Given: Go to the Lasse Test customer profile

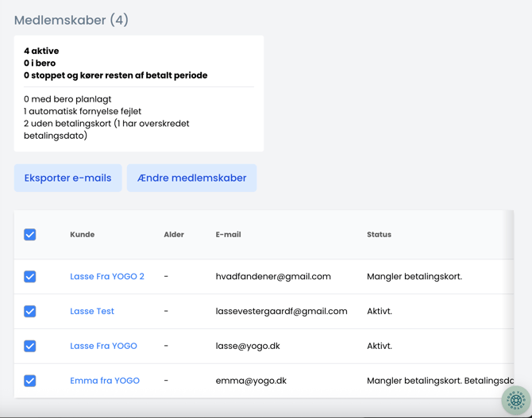Looking at the screenshot, I should pos(92,312).
